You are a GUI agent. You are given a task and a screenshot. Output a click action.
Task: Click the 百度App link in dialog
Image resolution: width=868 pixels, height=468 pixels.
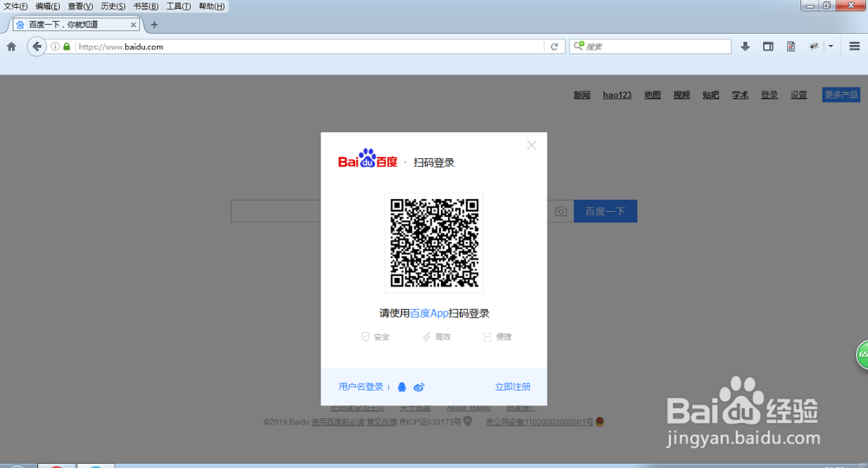tap(429, 313)
